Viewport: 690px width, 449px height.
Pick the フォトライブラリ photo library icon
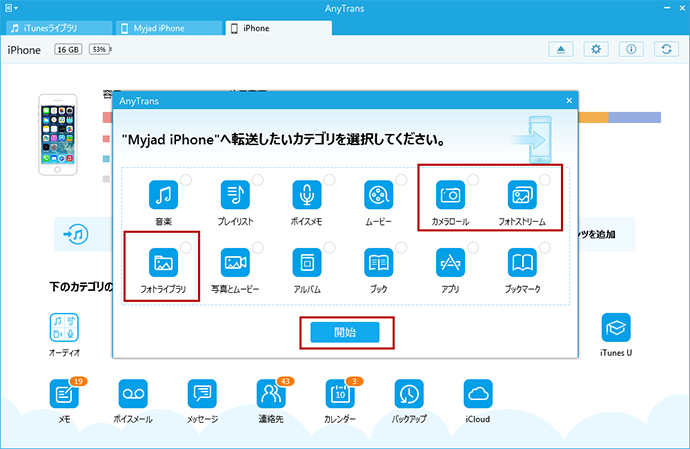pyautogui.click(x=163, y=263)
